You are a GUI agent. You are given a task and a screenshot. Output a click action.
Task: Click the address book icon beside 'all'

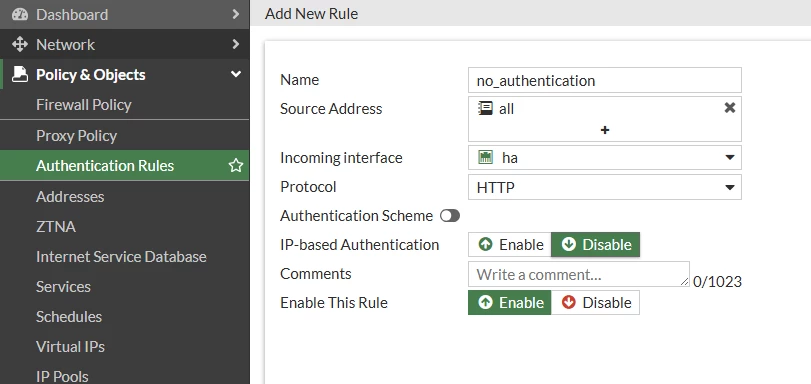point(485,108)
